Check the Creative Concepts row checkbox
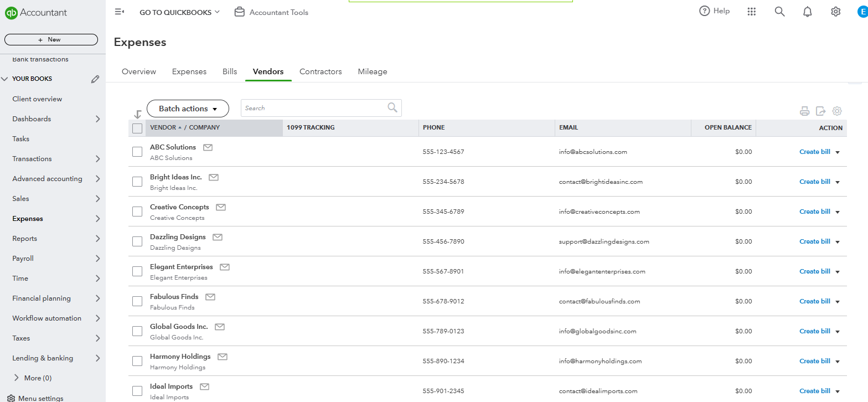This screenshot has height=402, width=868. [x=137, y=212]
